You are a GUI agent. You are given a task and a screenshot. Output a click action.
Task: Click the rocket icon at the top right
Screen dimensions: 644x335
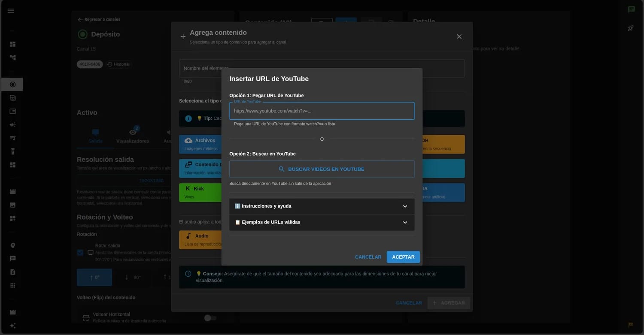tap(631, 28)
